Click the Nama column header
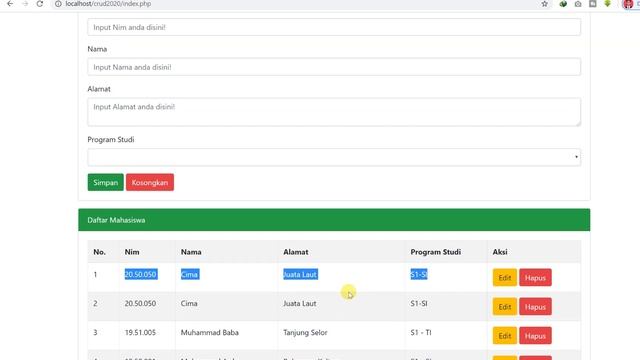The width and height of the screenshot is (640, 360). [x=191, y=252]
